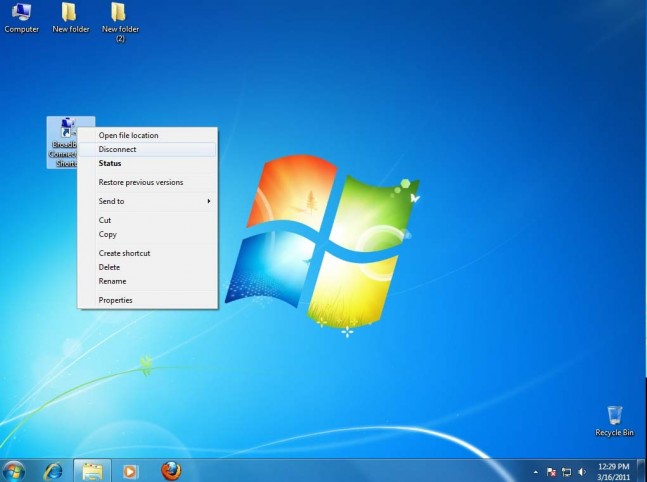Choose Copy in the context menu
Viewport: 647px width, 482px height.
pyautogui.click(x=147, y=234)
